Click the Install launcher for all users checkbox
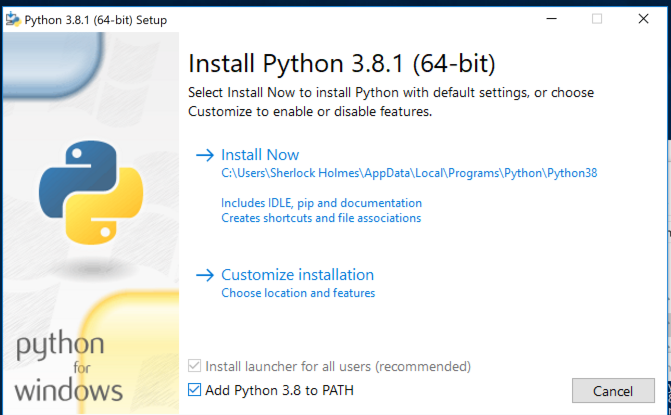The height and width of the screenshot is (415, 671). coord(195,367)
